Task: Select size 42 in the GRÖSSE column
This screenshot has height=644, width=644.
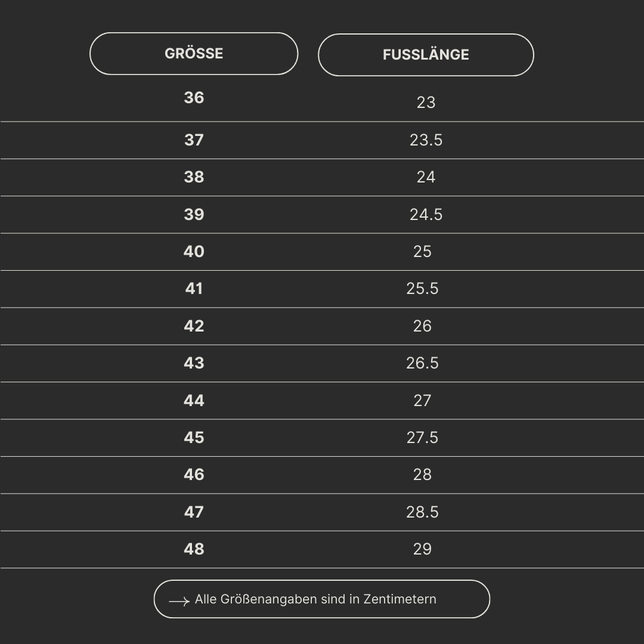Action: point(194,326)
